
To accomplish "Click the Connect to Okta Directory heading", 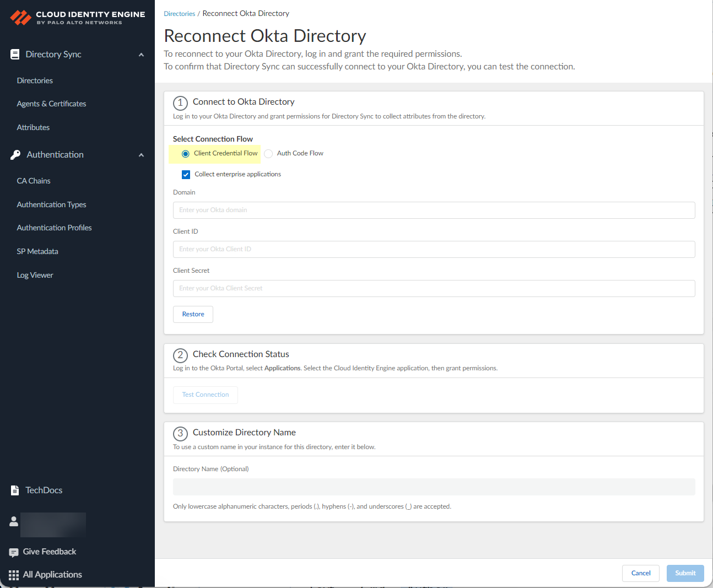I will tap(244, 102).
